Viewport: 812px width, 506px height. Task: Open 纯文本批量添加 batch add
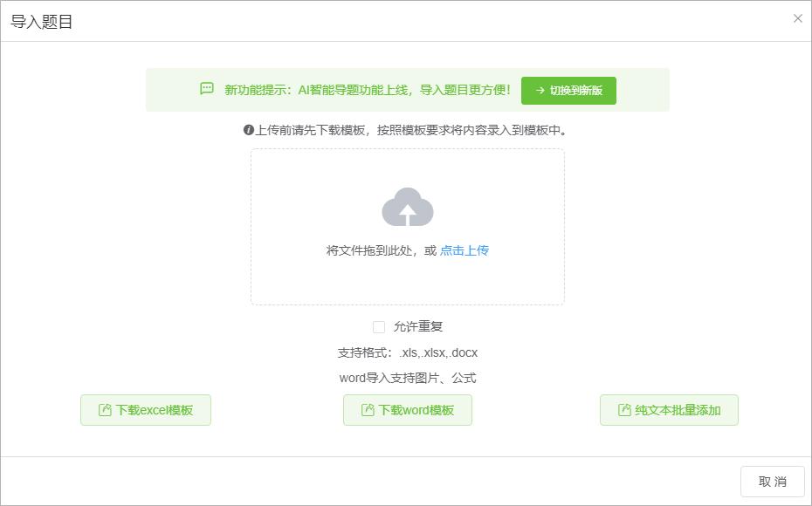669,409
